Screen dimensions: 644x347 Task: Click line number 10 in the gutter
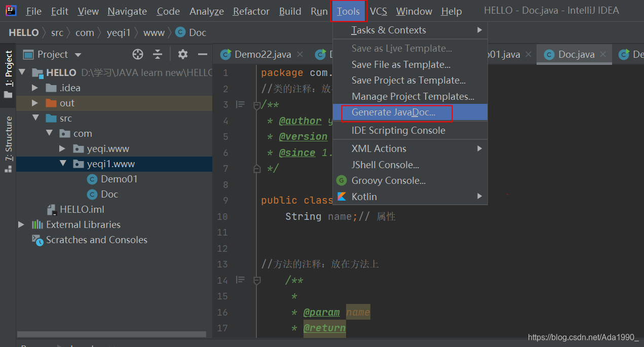point(222,216)
